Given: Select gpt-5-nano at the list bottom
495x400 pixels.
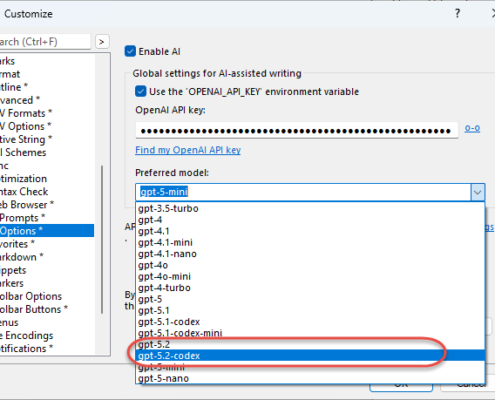Looking at the screenshot, I should click(x=310, y=379).
